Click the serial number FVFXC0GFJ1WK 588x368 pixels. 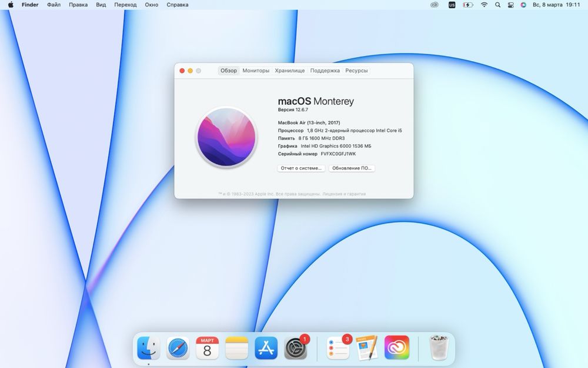pos(338,154)
